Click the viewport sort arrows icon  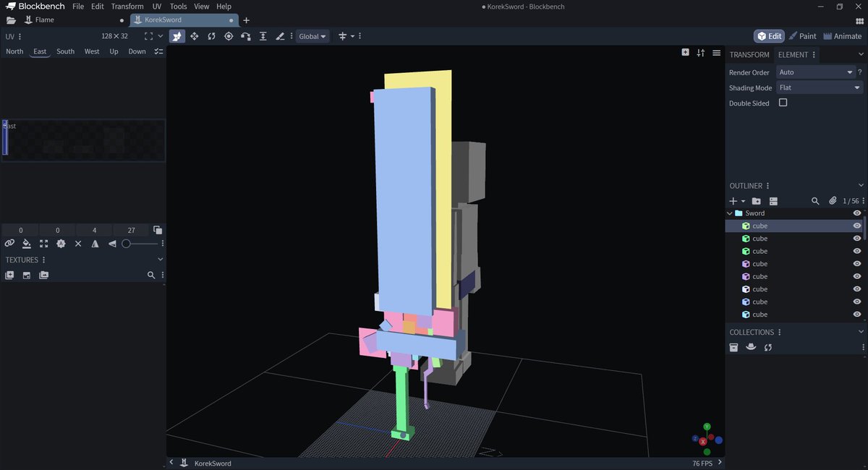point(700,52)
